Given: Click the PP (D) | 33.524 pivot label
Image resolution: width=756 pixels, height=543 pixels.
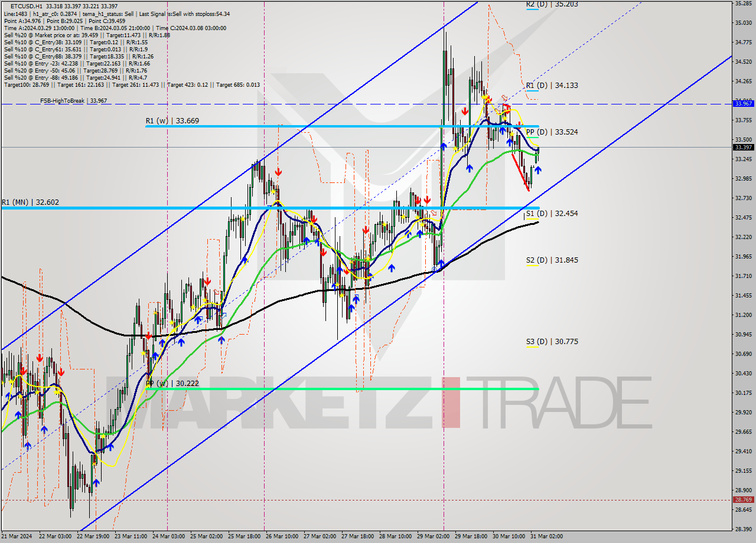Looking at the screenshot, I should pyautogui.click(x=552, y=132).
